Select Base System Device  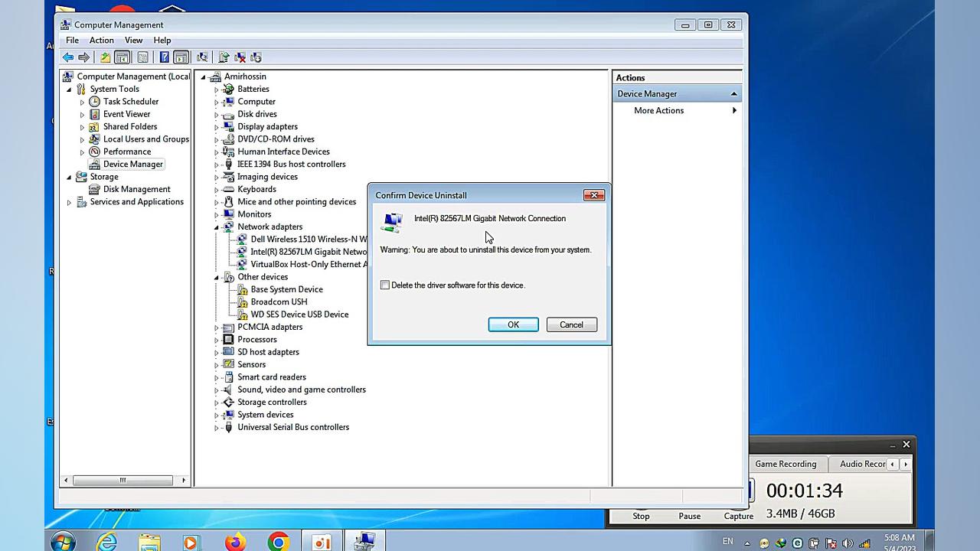pyautogui.click(x=286, y=290)
